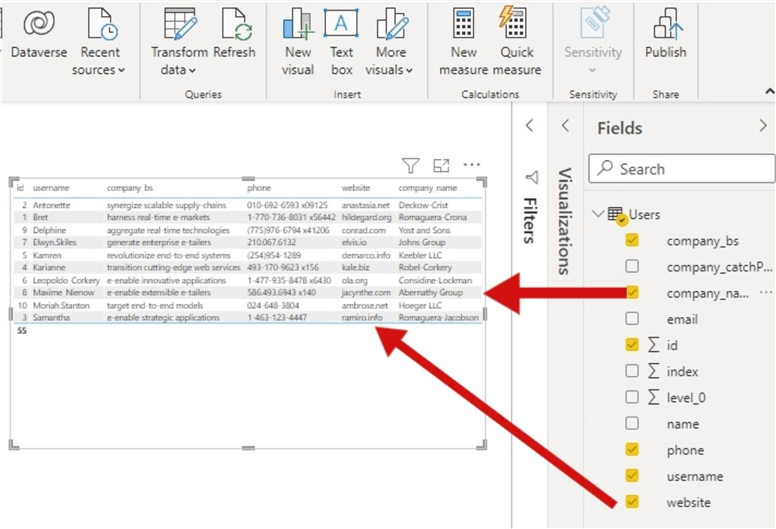This screenshot has width=776, height=529.
Task: Create a Quick measure
Action: (517, 42)
